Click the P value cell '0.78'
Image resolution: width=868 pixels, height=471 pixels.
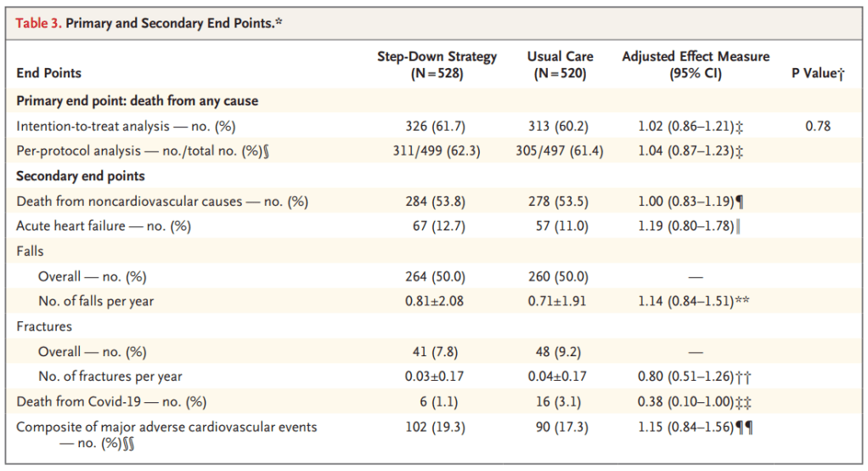click(817, 126)
